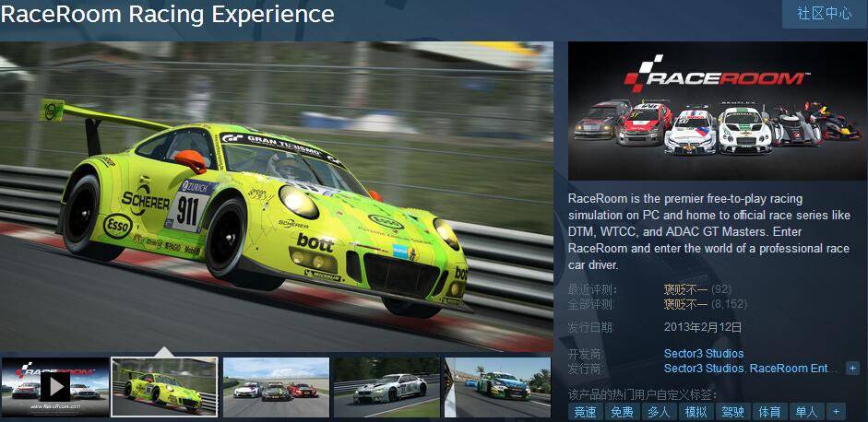Viewport: 868px width, 422px height.
Task: Open the blue and green car thumbnail
Action: (x=497, y=386)
